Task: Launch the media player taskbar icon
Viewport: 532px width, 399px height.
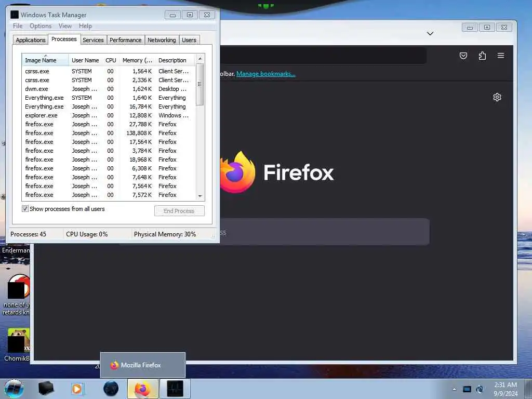Action: tap(77, 389)
